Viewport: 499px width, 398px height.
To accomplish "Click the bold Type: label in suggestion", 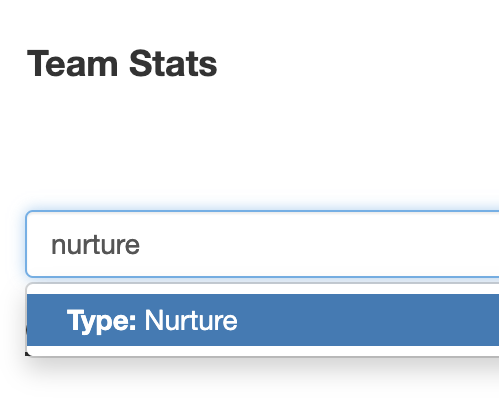I will pos(101,321).
